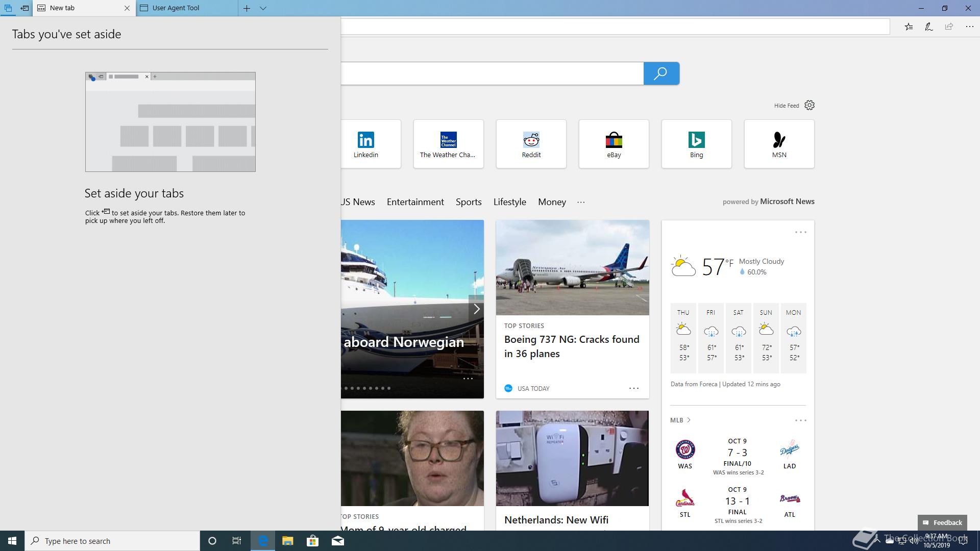Open the Bing top site tile

point(696,144)
